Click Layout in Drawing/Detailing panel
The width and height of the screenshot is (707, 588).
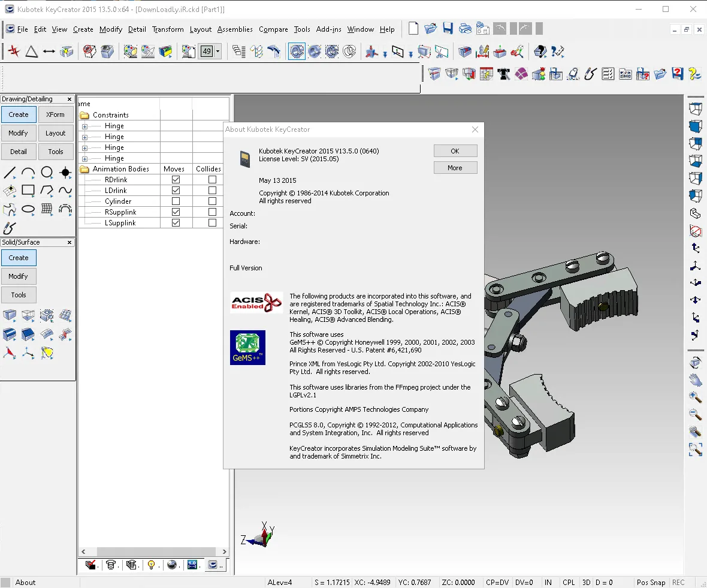tap(56, 133)
